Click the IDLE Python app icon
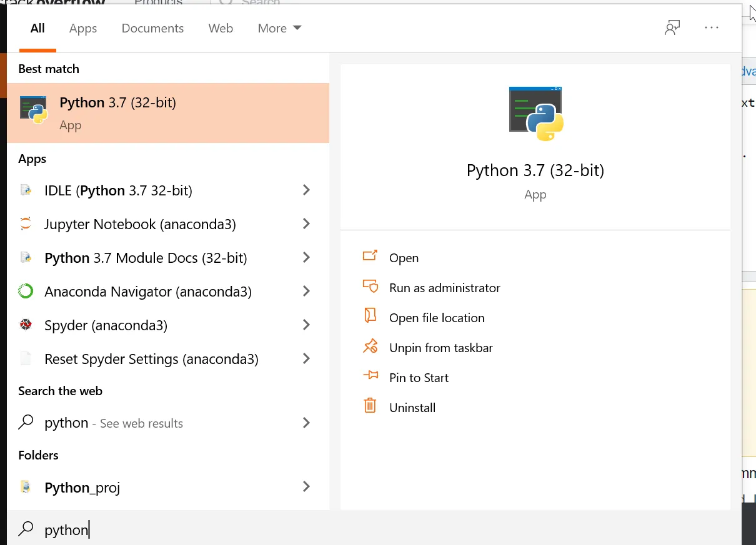 (26, 190)
